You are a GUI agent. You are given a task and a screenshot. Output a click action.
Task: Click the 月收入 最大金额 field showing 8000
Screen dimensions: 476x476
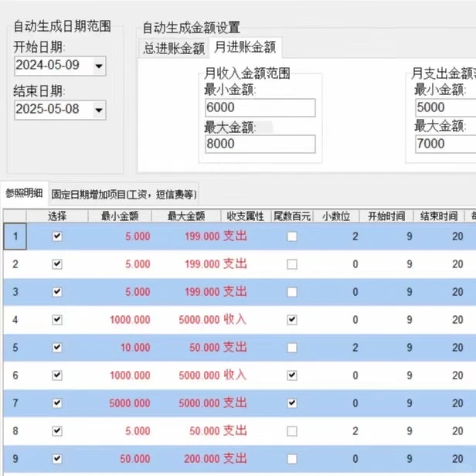260,144
